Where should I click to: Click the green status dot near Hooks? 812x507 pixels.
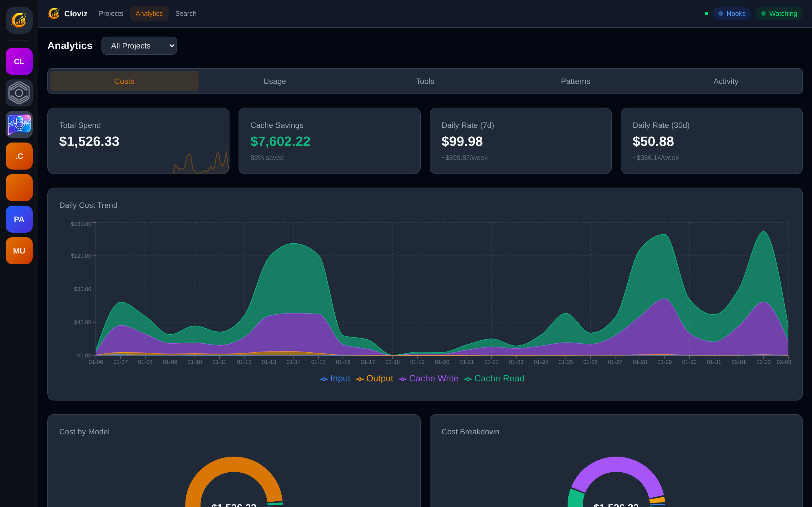pyautogui.click(x=707, y=14)
